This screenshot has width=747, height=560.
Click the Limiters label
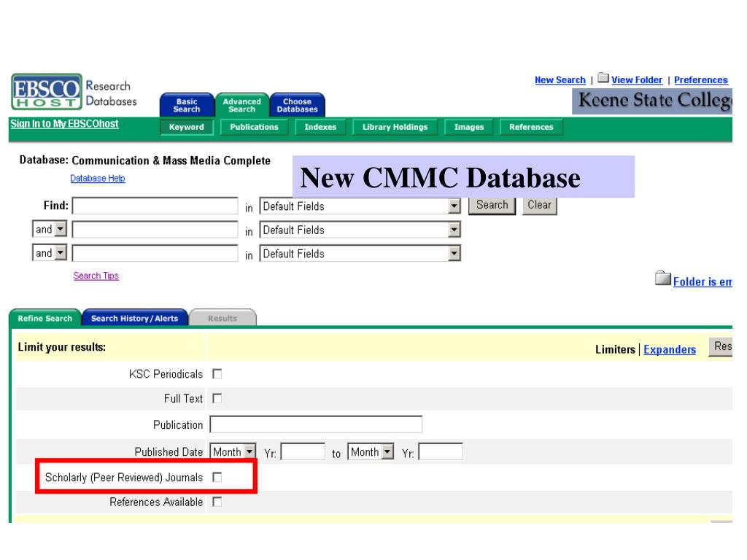pyautogui.click(x=615, y=349)
